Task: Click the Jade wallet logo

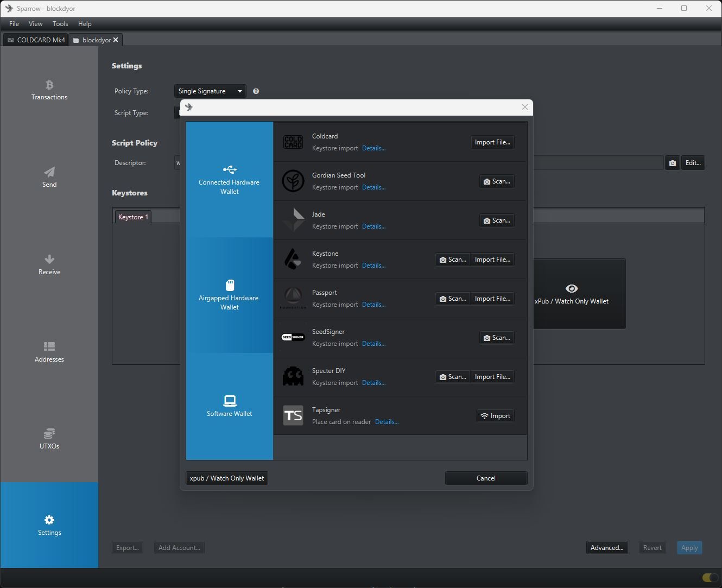Action: coord(293,220)
